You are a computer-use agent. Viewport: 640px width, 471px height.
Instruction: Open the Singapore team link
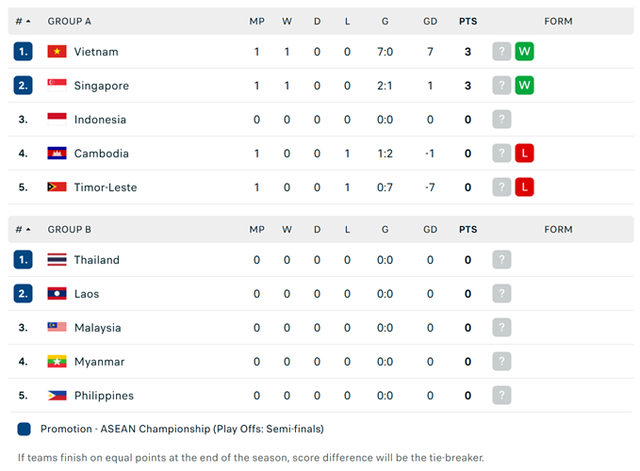(x=101, y=86)
